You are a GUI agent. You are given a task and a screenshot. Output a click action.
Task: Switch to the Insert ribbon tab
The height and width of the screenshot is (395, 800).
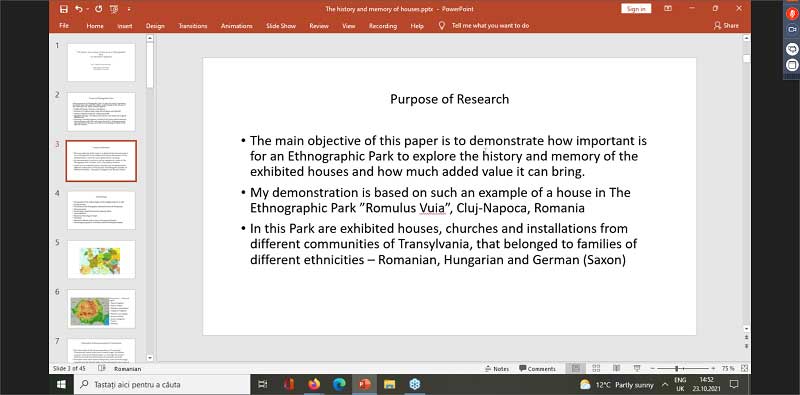(125, 26)
